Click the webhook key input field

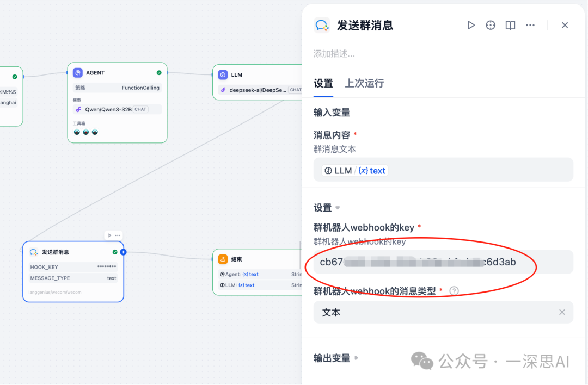[443, 262]
